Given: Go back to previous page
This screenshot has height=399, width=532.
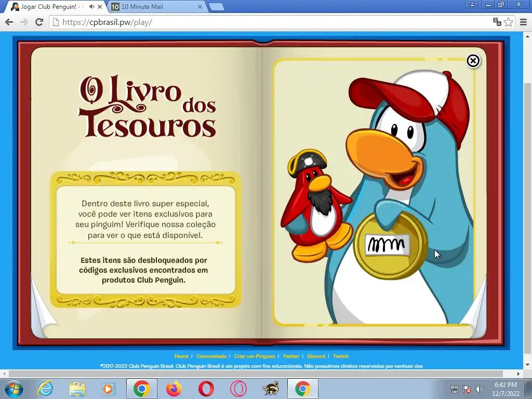Looking at the screenshot, I should tap(9, 22).
